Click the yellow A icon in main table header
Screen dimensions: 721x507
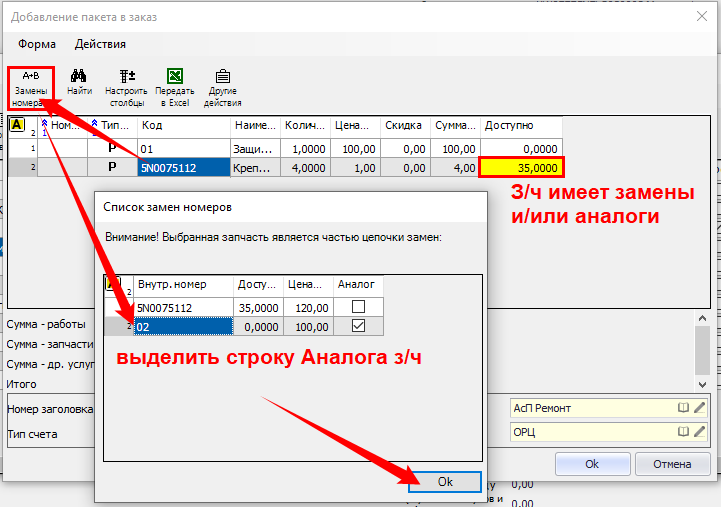[x=17, y=125]
